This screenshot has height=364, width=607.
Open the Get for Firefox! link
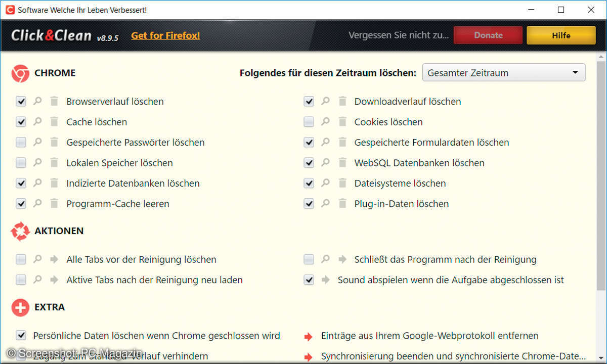tap(165, 35)
